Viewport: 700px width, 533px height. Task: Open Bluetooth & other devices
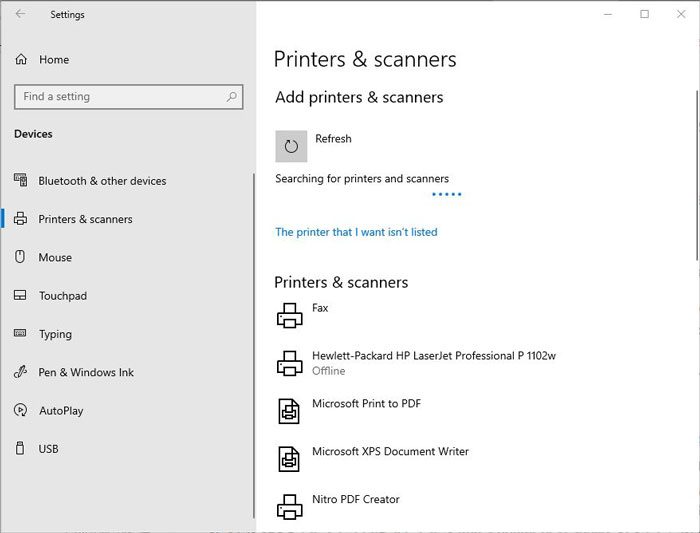[90, 181]
